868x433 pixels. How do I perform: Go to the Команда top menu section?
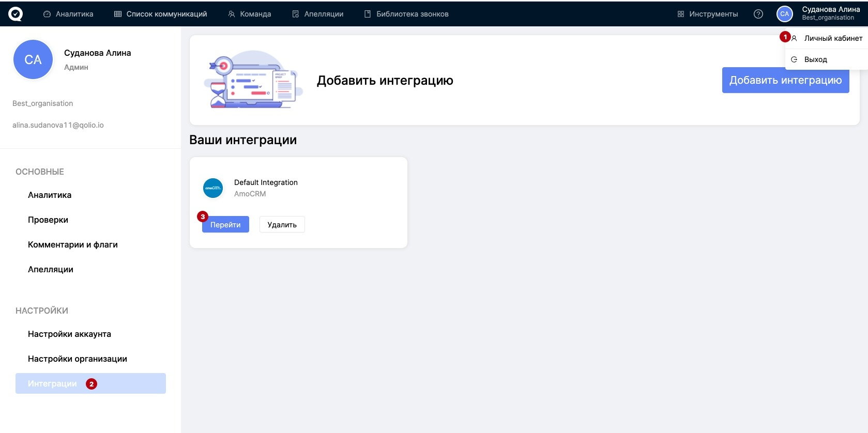tap(250, 14)
